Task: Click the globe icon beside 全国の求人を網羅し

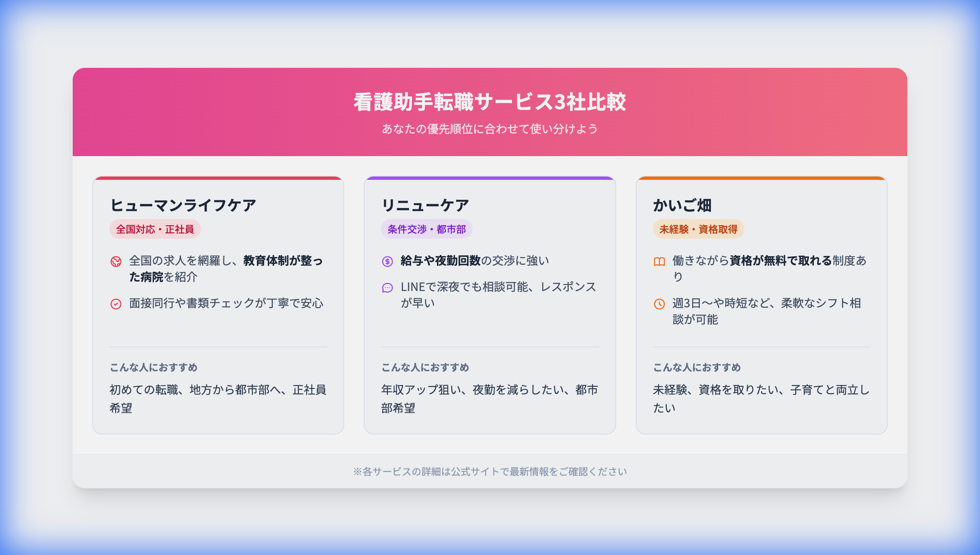Action: click(x=116, y=262)
